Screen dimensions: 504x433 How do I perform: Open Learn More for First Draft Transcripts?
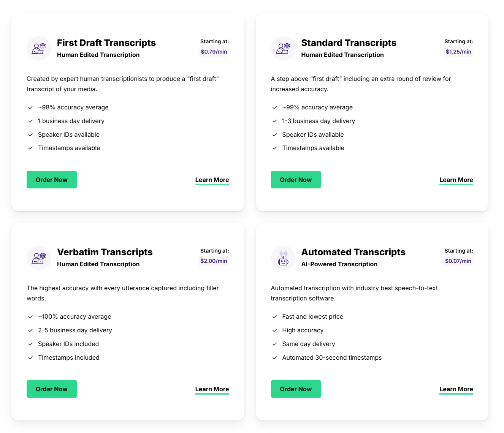tap(212, 180)
